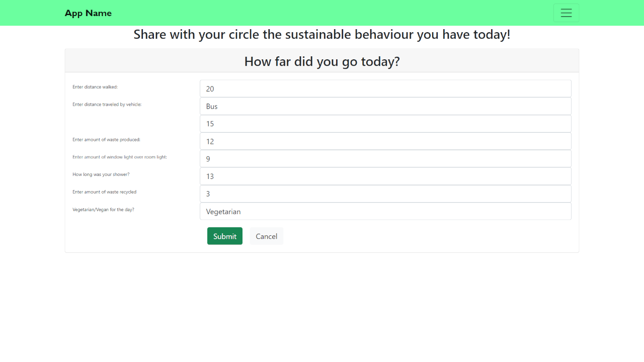
Task: Click the "Enter distance walked" label
Action: tap(95, 87)
